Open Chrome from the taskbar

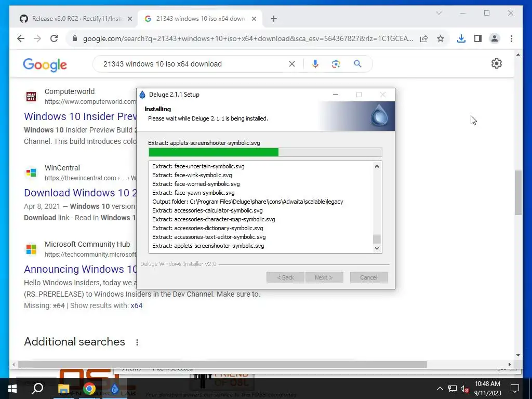pos(89,389)
